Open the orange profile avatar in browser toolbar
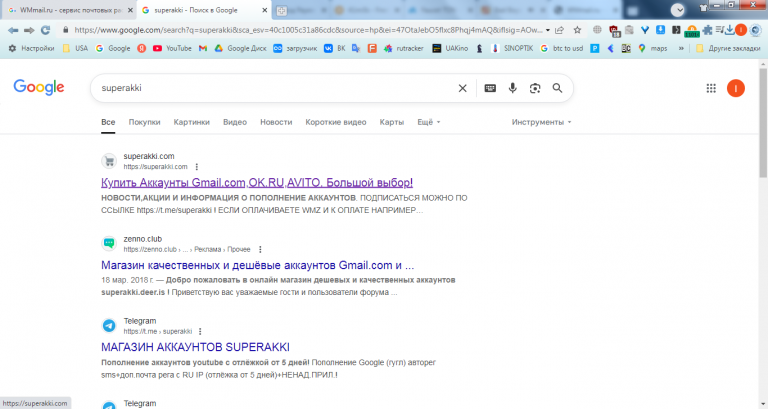This screenshot has height=409, width=768. point(741,30)
